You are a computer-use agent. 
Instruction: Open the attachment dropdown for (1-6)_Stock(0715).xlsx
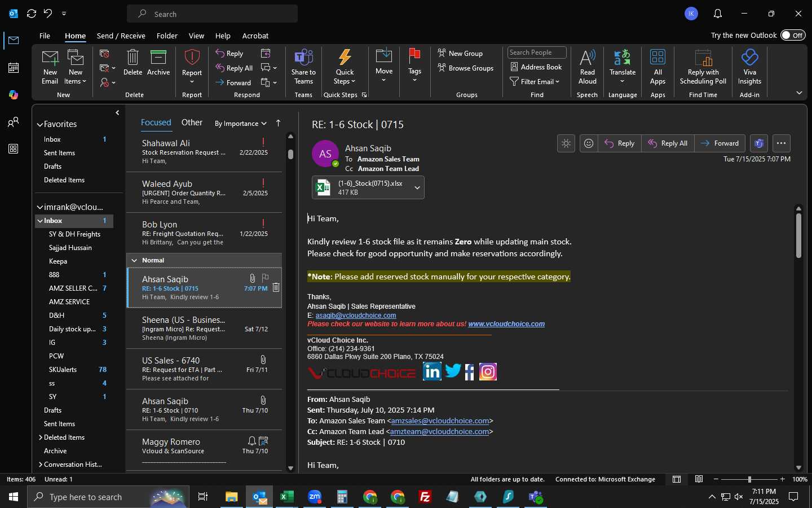tap(417, 188)
